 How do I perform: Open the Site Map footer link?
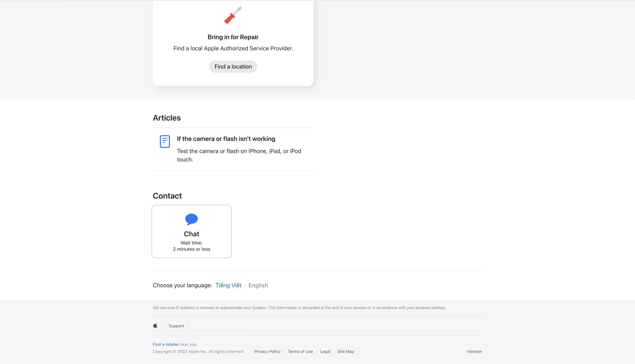(346, 351)
